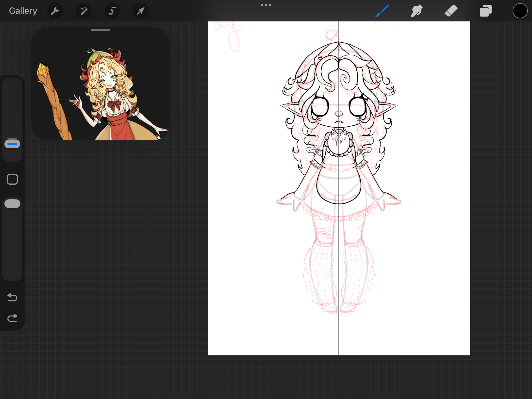The height and width of the screenshot is (399, 532).
Task: Select the Selection S-ribbon tool
Action: 112,11
